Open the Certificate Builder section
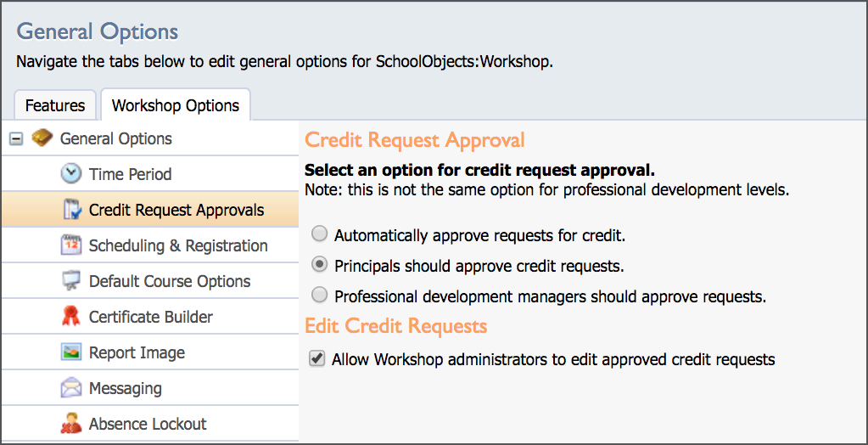This screenshot has width=868, height=445. (x=150, y=317)
